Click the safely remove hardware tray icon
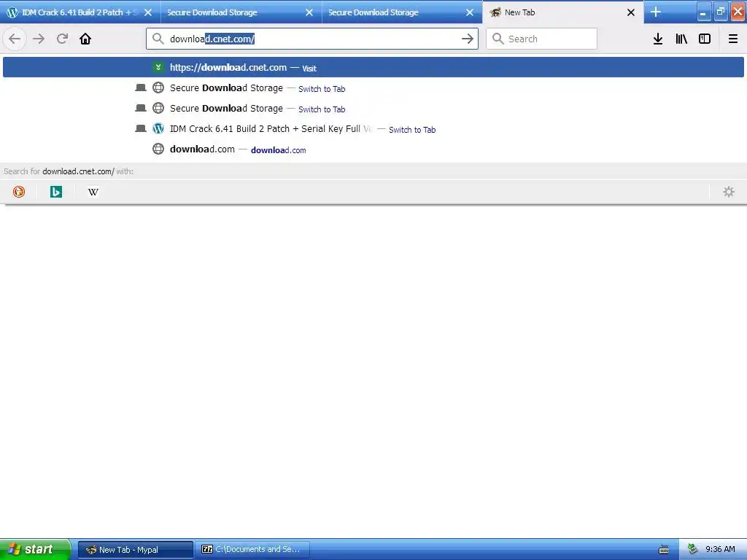 click(x=693, y=549)
